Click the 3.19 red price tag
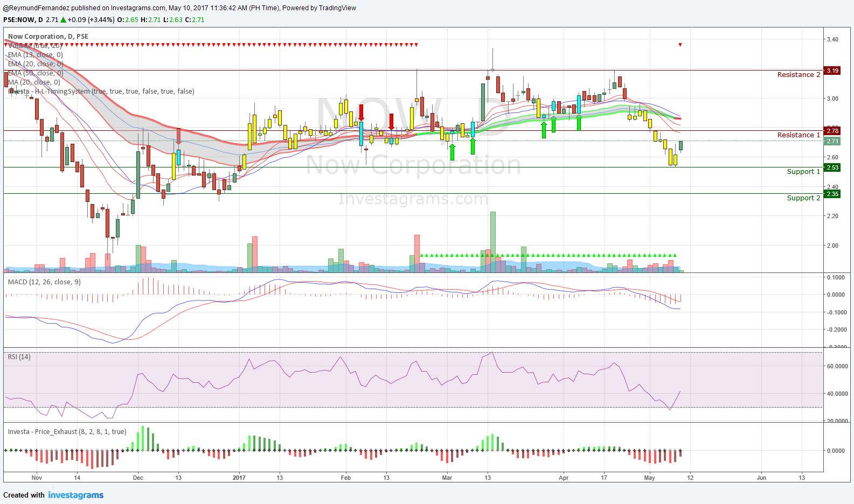Viewport: 854px width, 504px height. pyautogui.click(x=832, y=71)
